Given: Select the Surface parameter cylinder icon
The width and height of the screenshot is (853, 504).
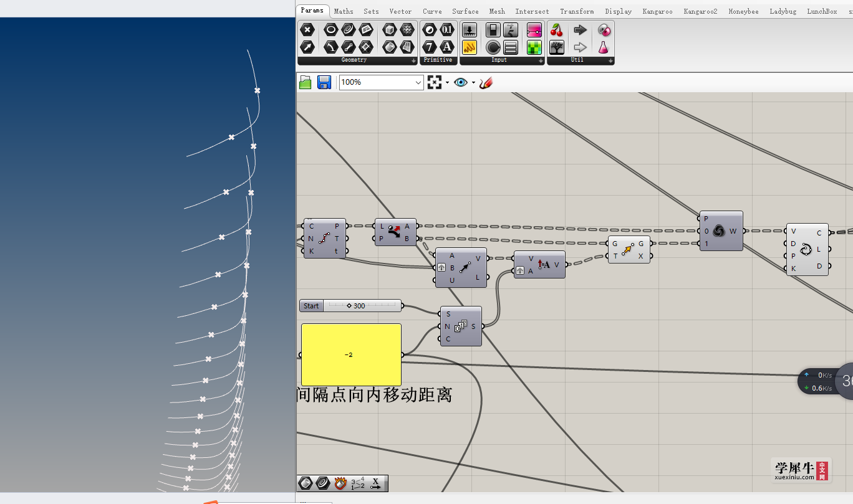Looking at the screenshot, I should tap(390, 47).
